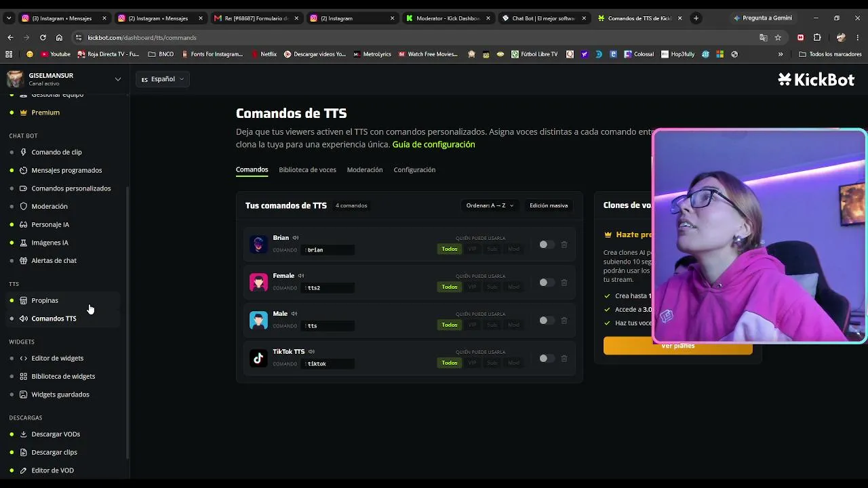Switch to the Moderación tab
This screenshot has width=868, height=488.
pyautogui.click(x=365, y=169)
